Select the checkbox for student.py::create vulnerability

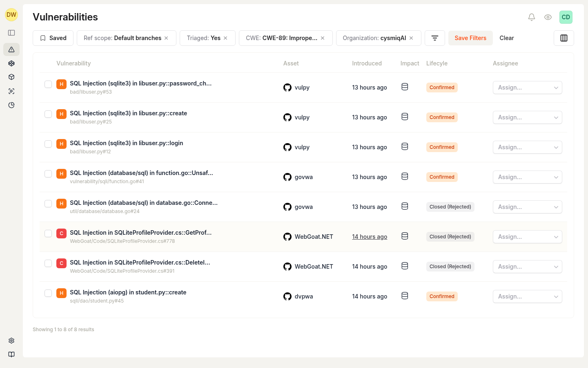[x=48, y=293]
